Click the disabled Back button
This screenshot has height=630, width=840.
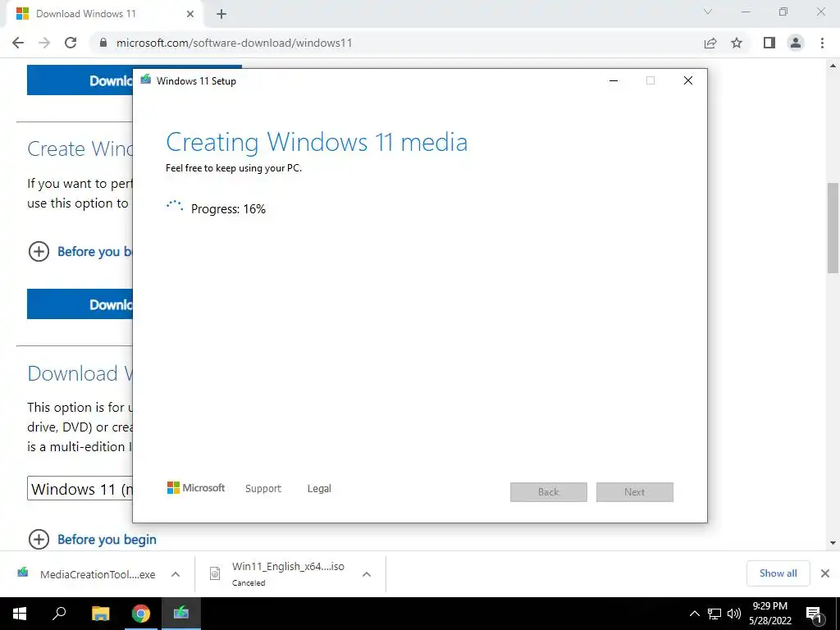pyautogui.click(x=549, y=492)
